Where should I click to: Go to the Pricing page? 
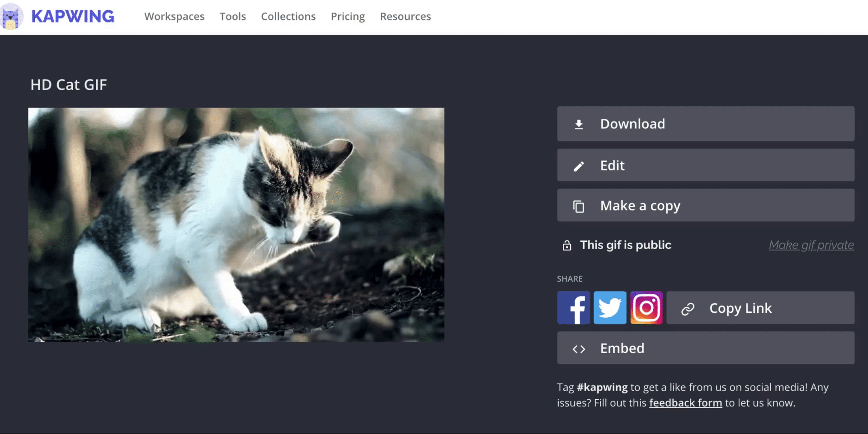[x=348, y=17]
